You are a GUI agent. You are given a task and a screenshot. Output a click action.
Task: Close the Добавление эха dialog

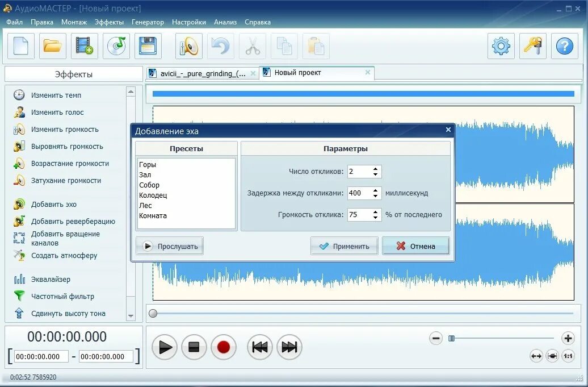448,130
